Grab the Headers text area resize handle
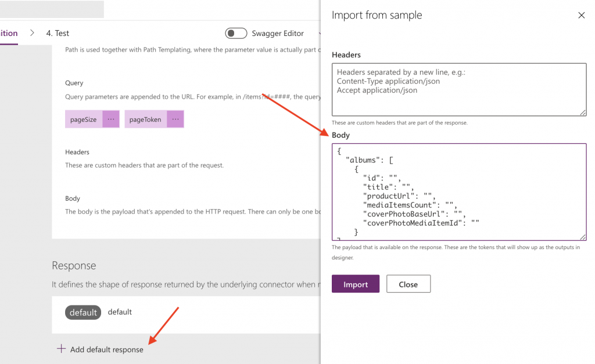Image resolution: width=595 pixels, height=364 pixels. point(583,113)
